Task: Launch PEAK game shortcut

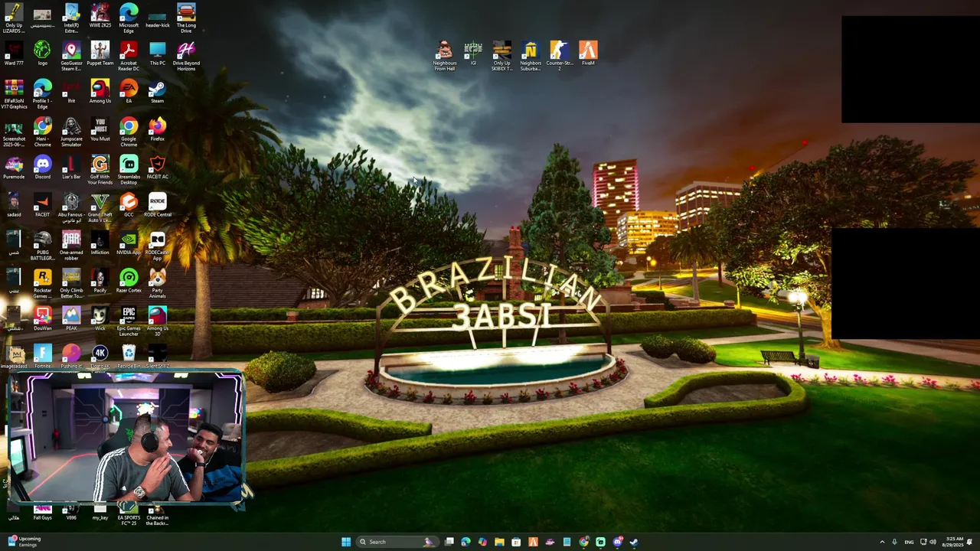Action: pos(71,318)
